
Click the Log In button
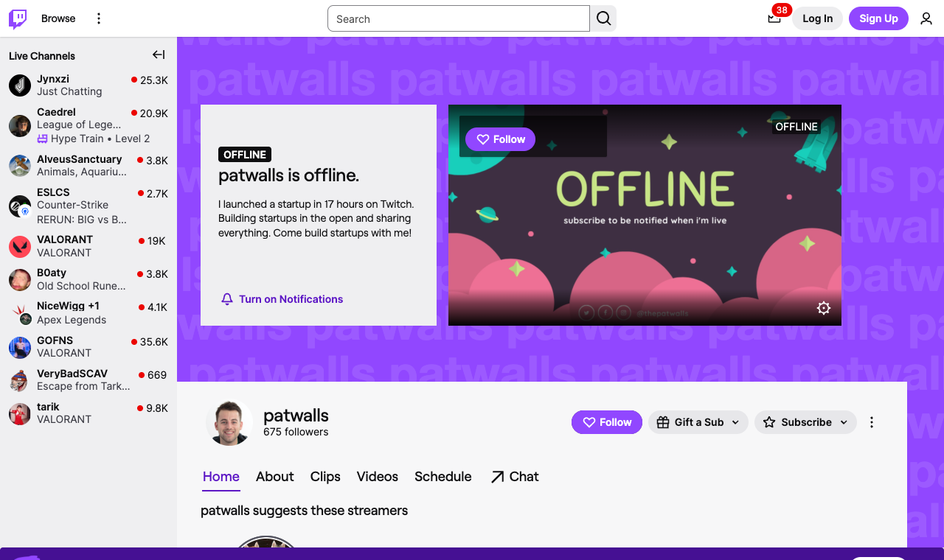tap(817, 18)
